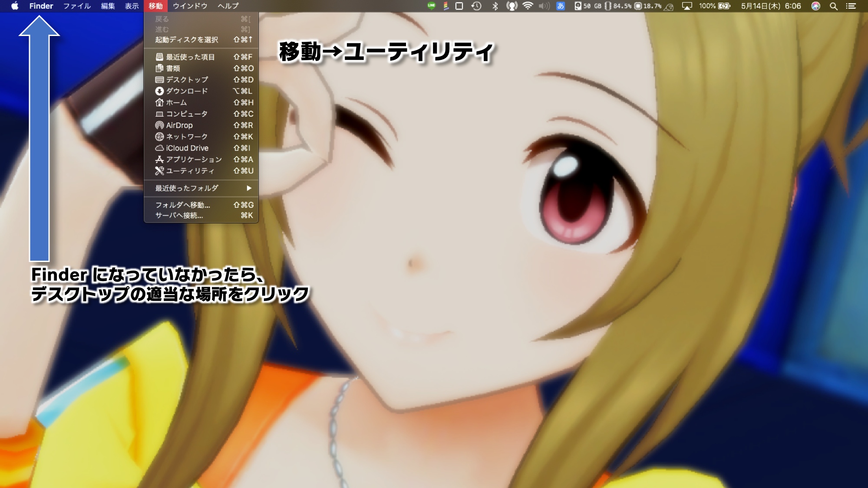
Task: Open the Wi-Fi status menu
Action: [528, 6]
